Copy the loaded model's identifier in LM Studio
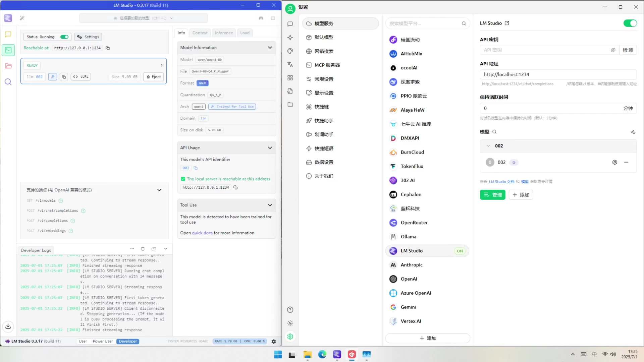The width and height of the screenshot is (644, 362). 64,77
